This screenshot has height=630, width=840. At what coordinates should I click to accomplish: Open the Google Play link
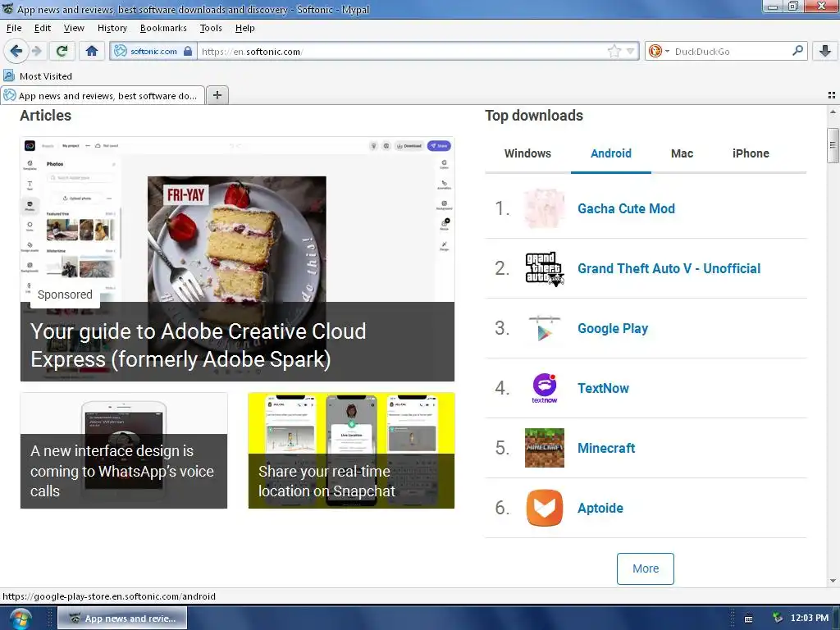(x=612, y=328)
